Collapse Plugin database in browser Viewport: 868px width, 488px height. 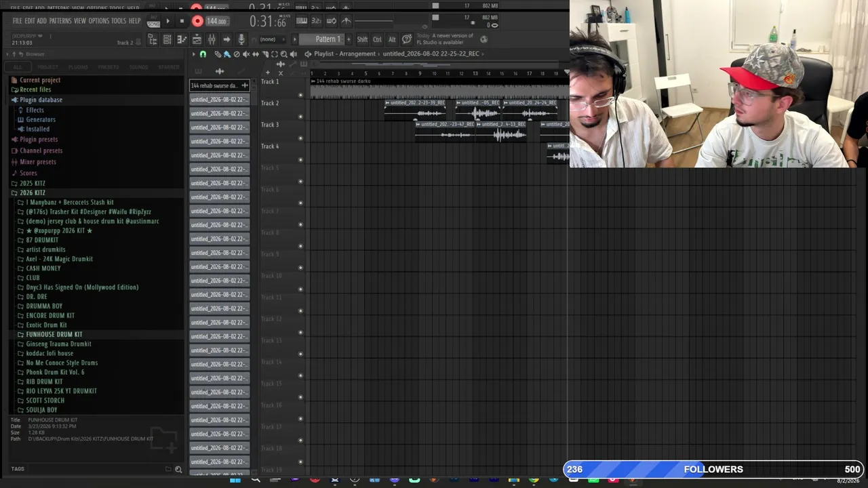(x=41, y=100)
